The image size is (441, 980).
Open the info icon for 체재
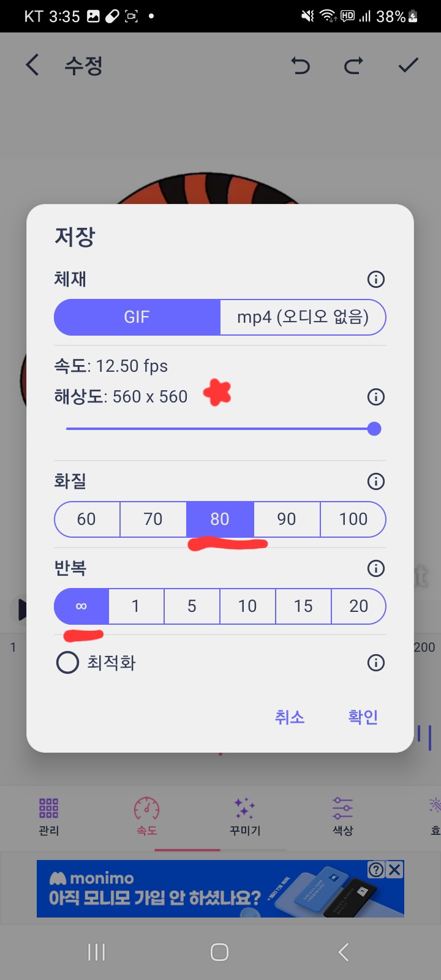pos(375,279)
